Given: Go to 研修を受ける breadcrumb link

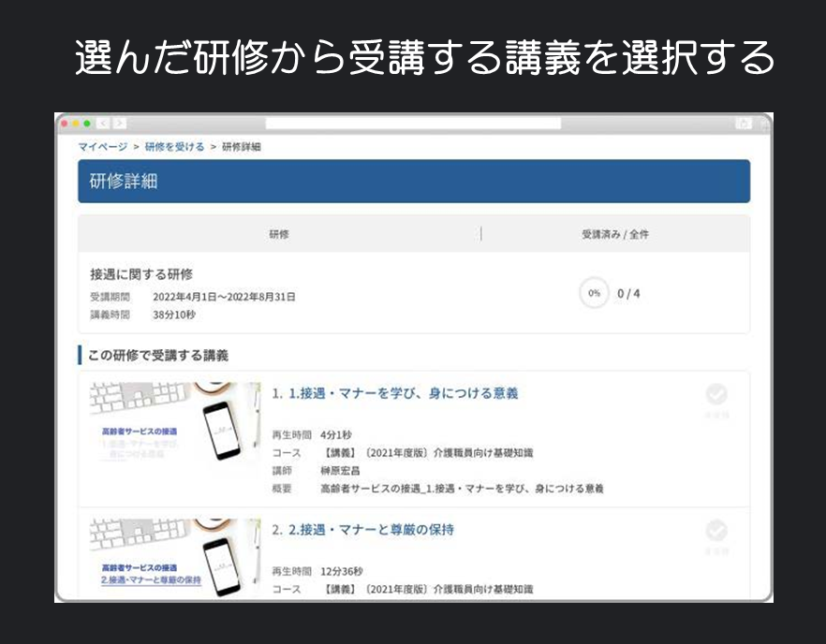Looking at the screenshot, I should click(x=174, y=147).
